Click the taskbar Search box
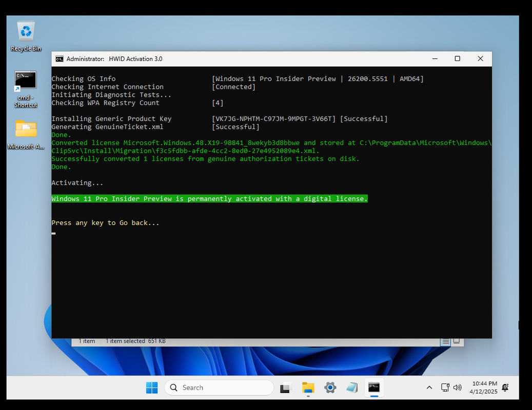 coord(219,387)
